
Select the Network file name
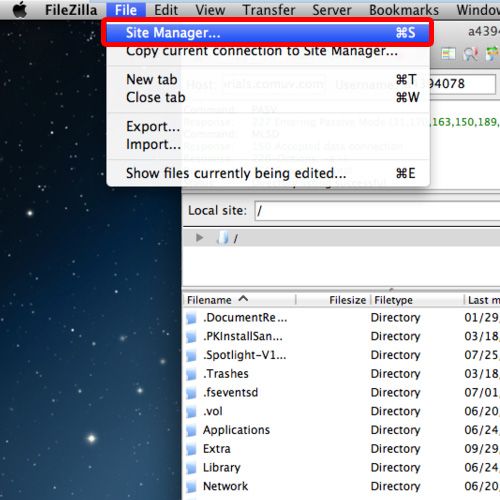pyautogui.click(x=226, y=486)
